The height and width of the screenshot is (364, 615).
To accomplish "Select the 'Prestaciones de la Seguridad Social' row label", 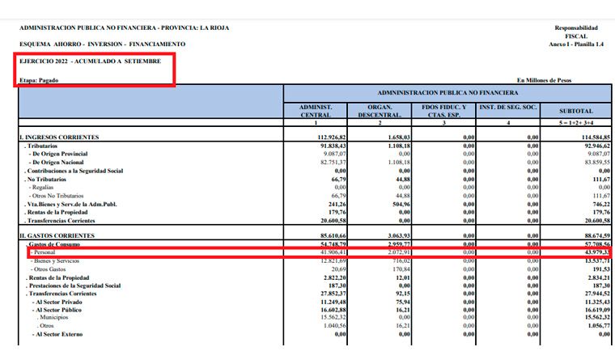I will click(73, 285).
